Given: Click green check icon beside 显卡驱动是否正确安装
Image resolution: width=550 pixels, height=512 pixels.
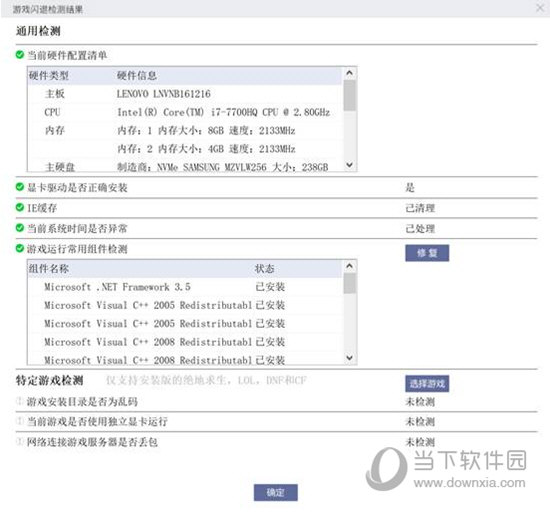Looking at the screenshot, I should coord(20,187).
